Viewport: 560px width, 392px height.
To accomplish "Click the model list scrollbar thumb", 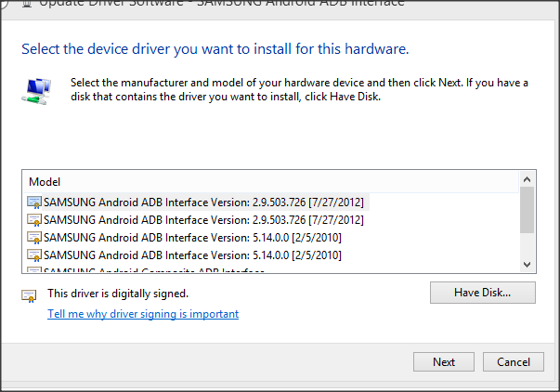I will pos(527,210).
